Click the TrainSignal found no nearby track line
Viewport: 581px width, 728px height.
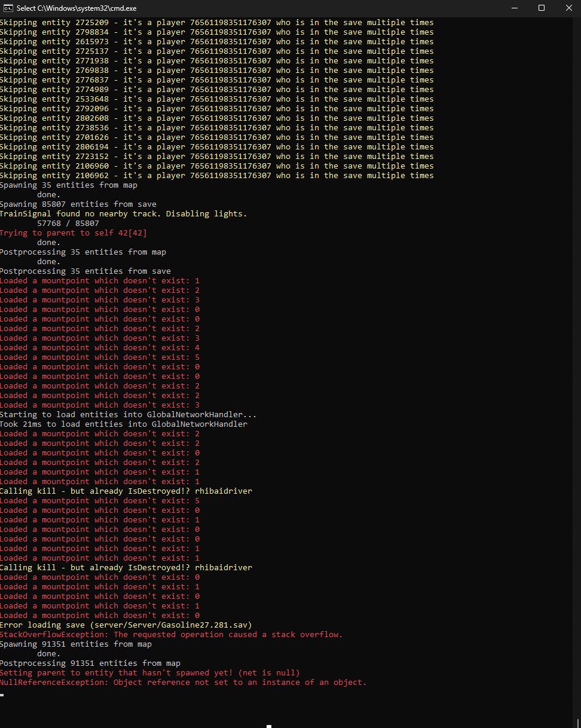coord(123,214)
